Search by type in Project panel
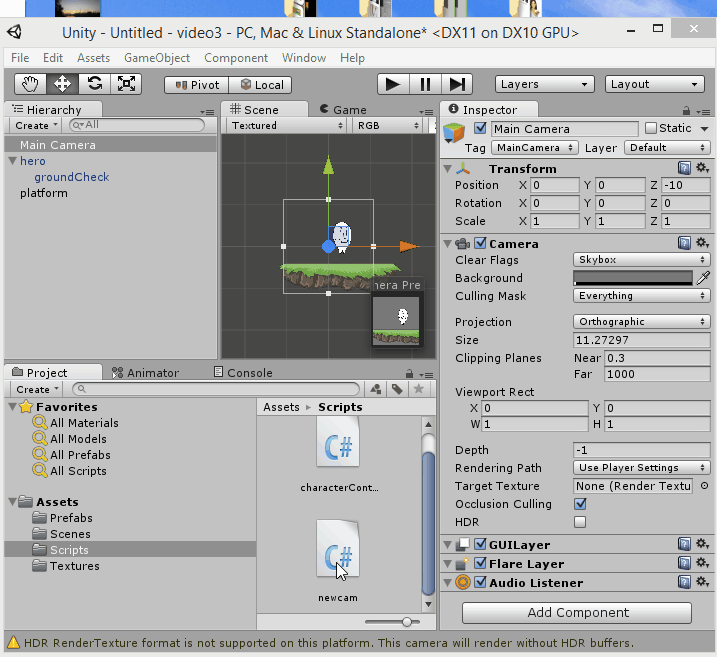The image size is (717, 657). (376, 389)
